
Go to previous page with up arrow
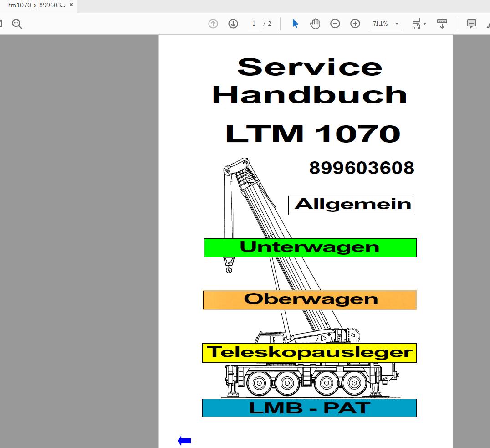[213, 23]
